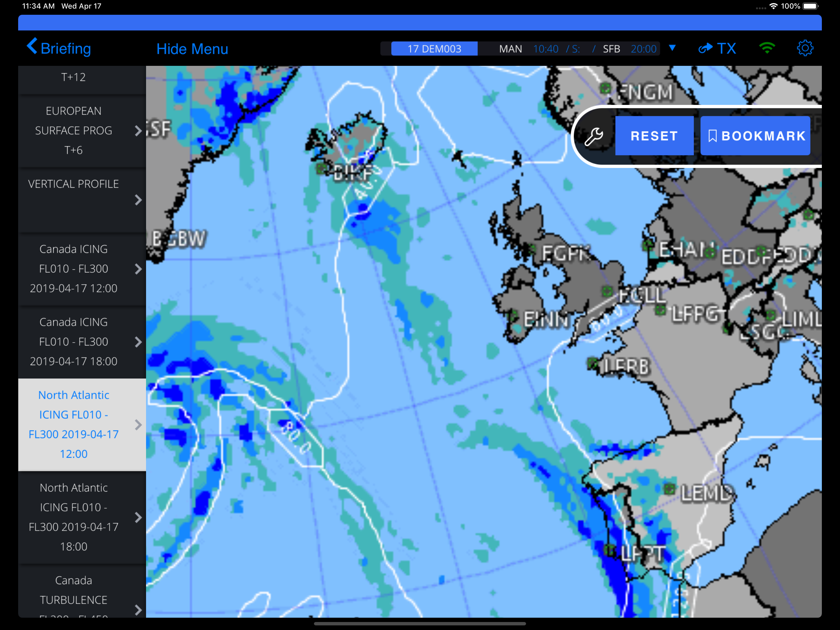Expand the Canada ICING 12:00 chevron
The image size is (840, 630).
click(x=138, y=269)
